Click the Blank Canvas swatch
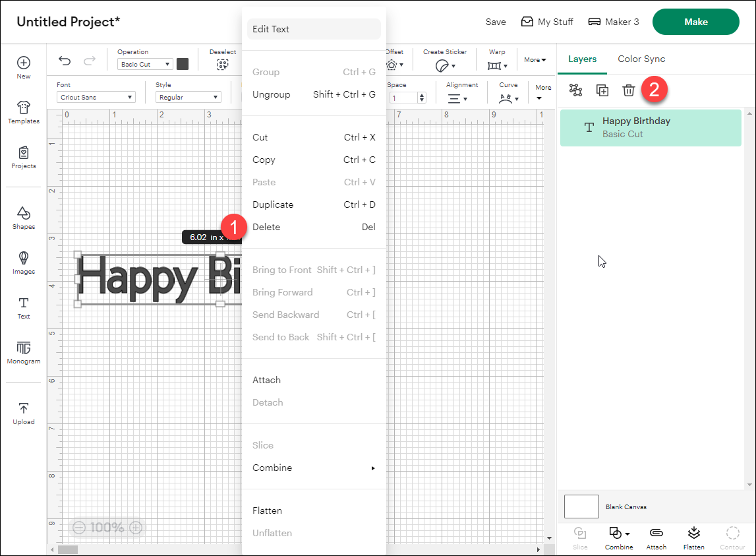Image resolution: width=756 pixels, height=556 pixels. point(581,507)
